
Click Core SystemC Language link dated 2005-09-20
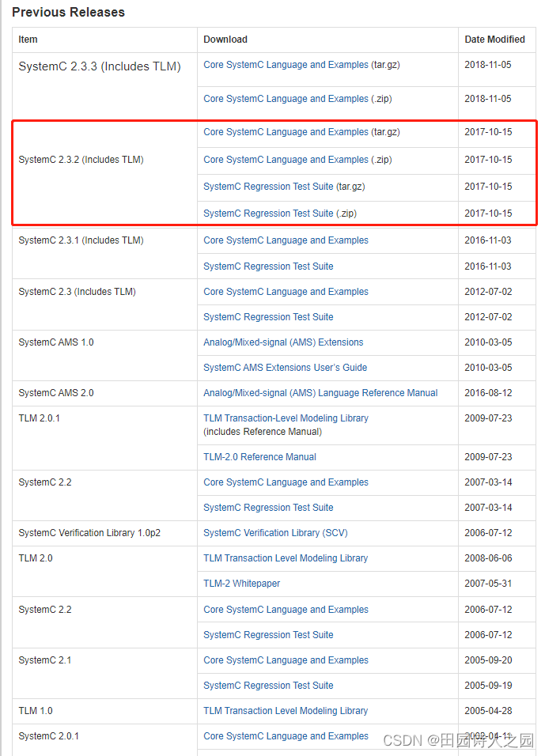coord(286,660)
